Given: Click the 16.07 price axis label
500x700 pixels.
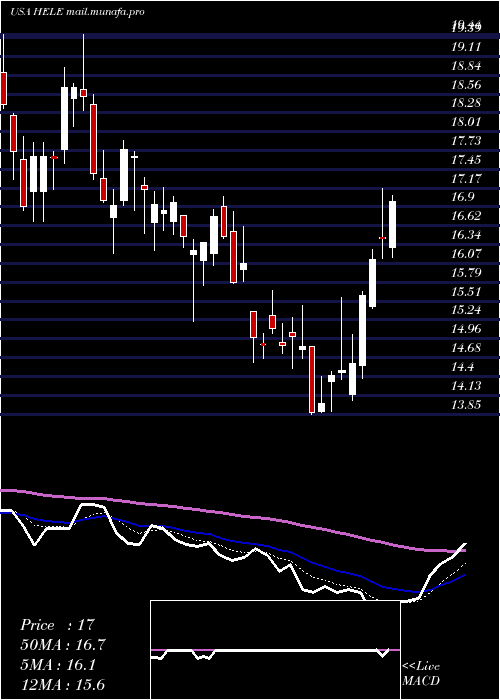Looking at the screenshot, I should coord(466,254).
